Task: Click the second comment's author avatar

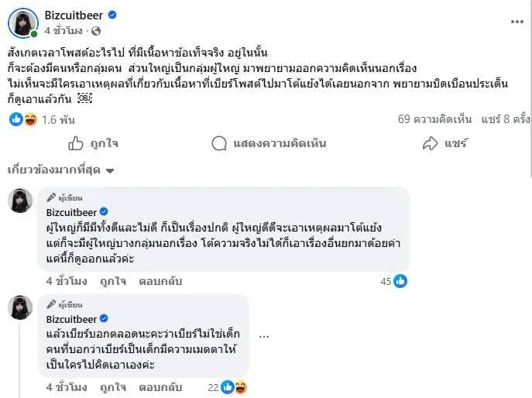Action: [x=20, y=307]
